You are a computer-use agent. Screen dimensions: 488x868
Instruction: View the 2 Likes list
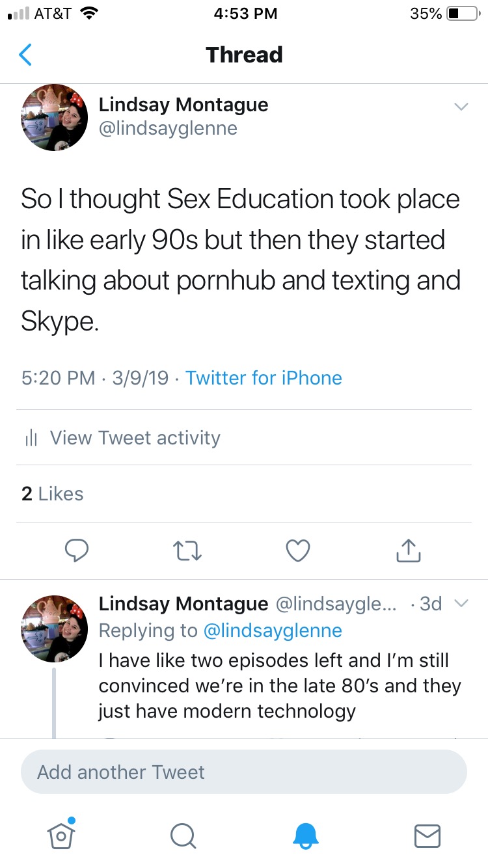pyautogui.click(x=53, y=494)
